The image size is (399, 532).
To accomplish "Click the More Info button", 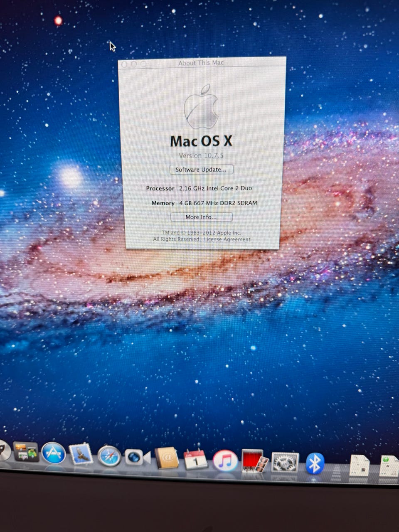I will pyautogui.click(x=201, y=217).
